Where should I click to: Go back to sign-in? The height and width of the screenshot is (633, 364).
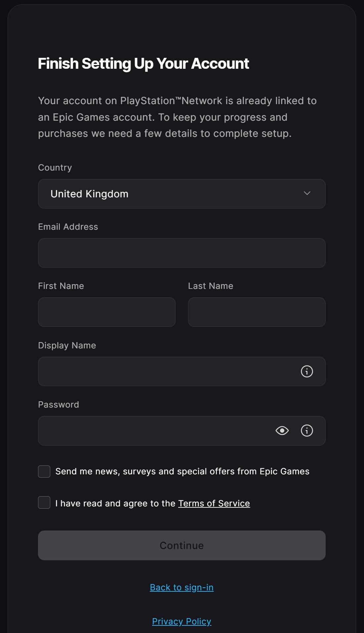coord(182,587)
